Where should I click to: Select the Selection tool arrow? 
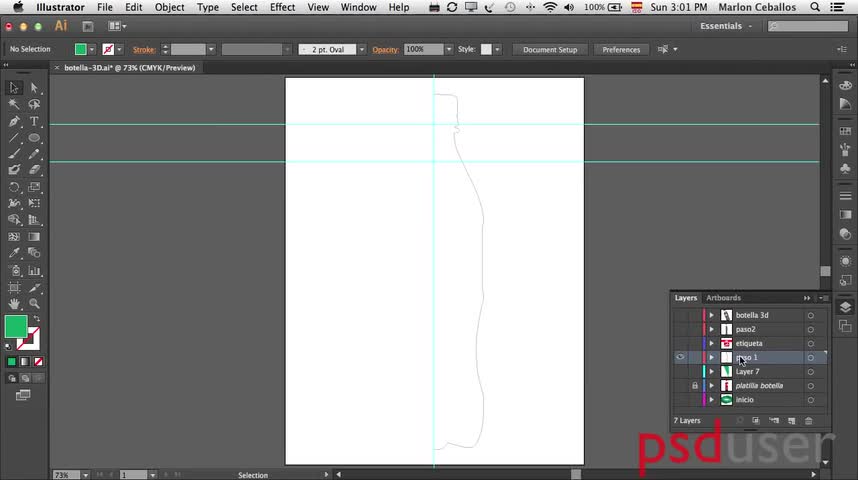pyautogui.click(x=14, y=88)
